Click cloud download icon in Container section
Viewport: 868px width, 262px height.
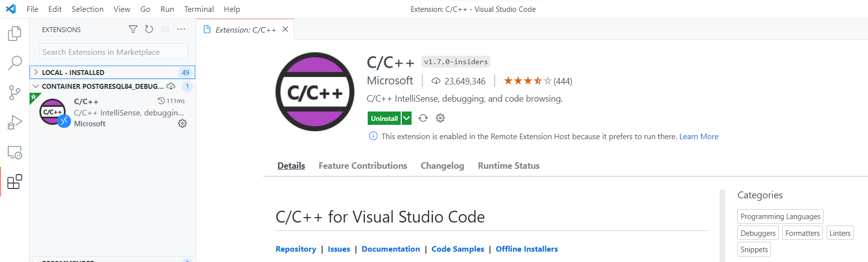[171, 86]
